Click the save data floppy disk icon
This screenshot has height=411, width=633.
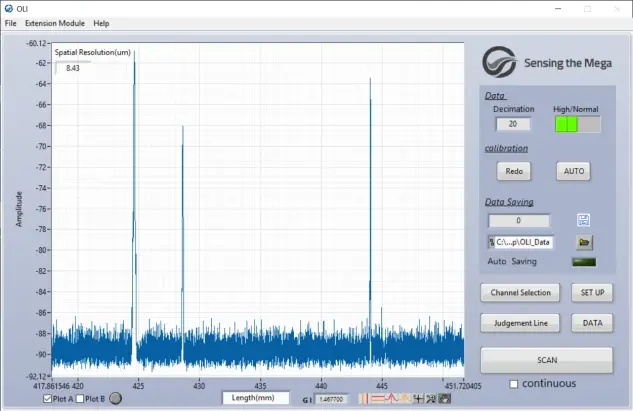[584, 220]
